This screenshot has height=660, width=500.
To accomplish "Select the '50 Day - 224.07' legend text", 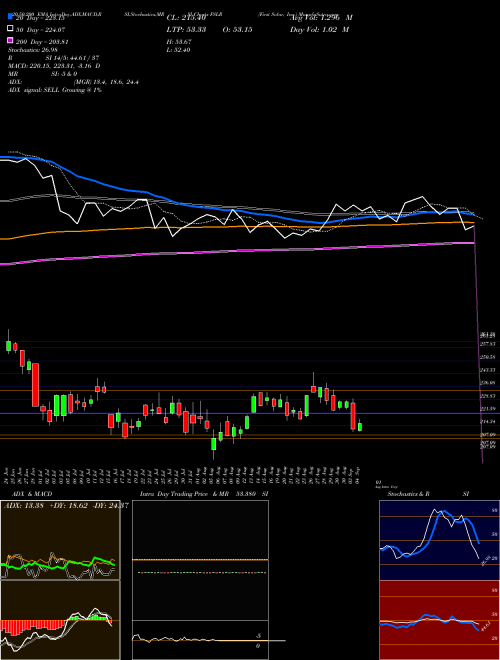I will click(x=41, y=30).
